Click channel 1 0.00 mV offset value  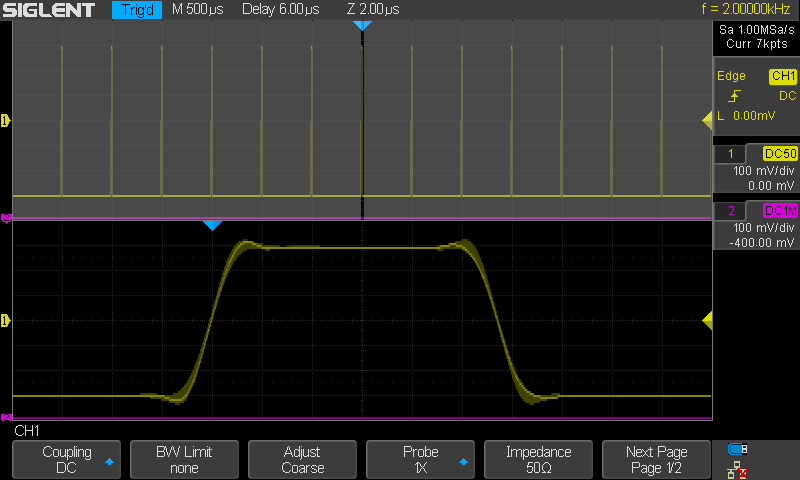tap(771, 186)
